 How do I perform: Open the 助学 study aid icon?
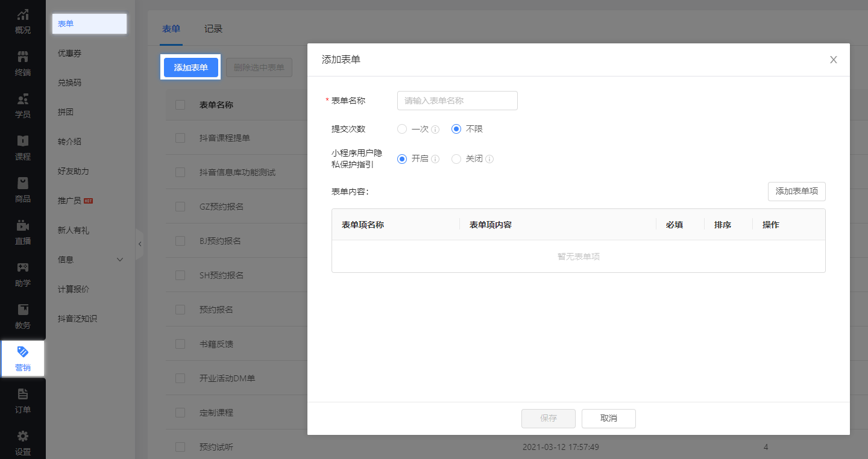tap(23, 267)
